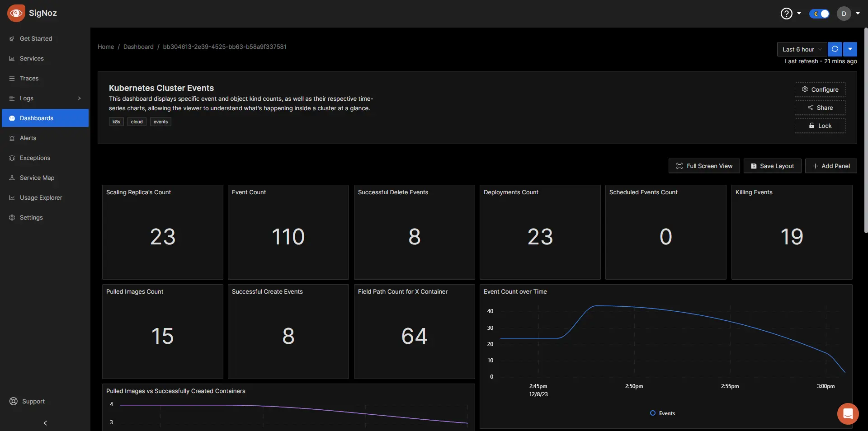Click the Killing Events panel title
The image size is (868, 431).
754,192
